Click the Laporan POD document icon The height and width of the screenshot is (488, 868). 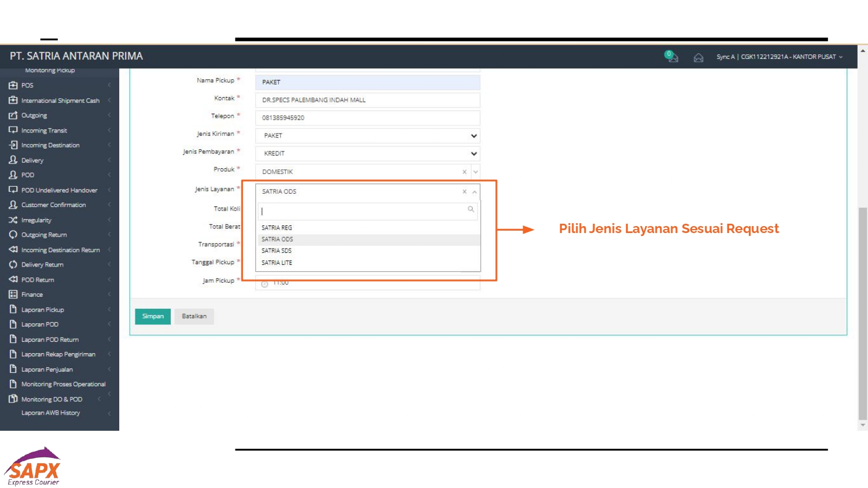pyautogui.click(x=13, y=324)
